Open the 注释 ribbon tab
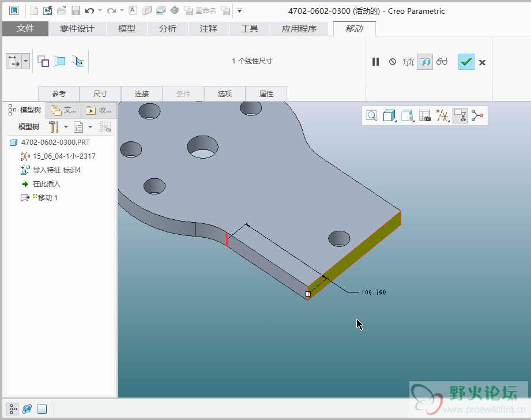The height and width of the screenshot is (420, 531). (209, 28)
